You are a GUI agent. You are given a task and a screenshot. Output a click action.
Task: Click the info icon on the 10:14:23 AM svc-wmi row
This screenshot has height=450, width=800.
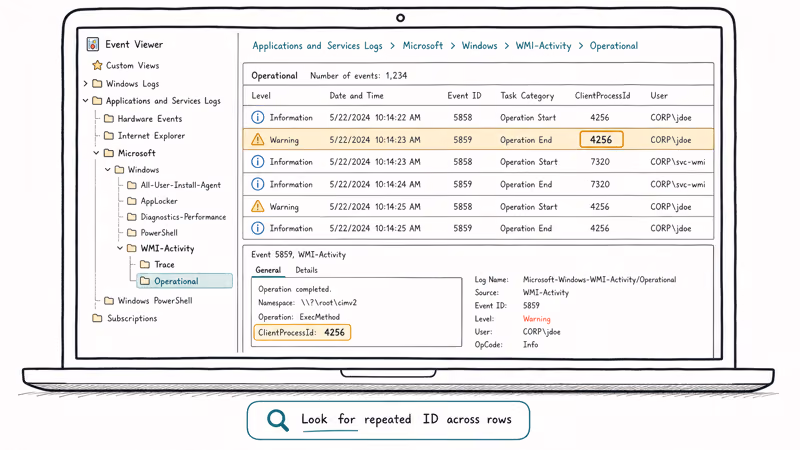258,162
